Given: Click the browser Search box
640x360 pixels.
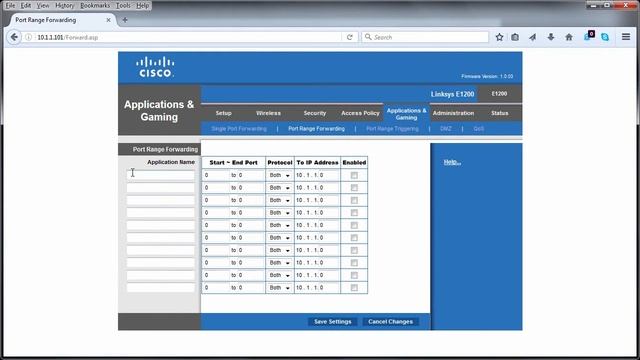Looking at the screenshot, I should tap(425, 37).
